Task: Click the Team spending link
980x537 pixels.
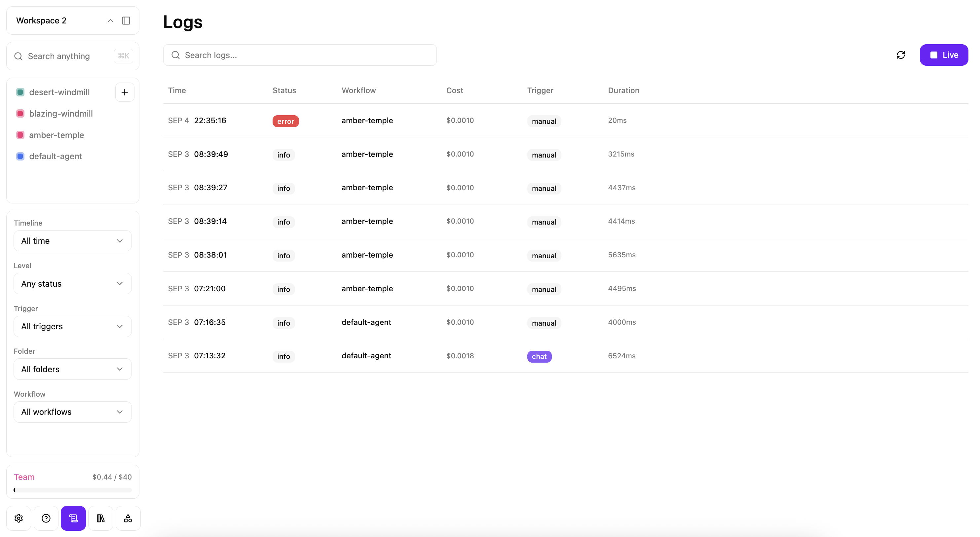Action: 24,477
